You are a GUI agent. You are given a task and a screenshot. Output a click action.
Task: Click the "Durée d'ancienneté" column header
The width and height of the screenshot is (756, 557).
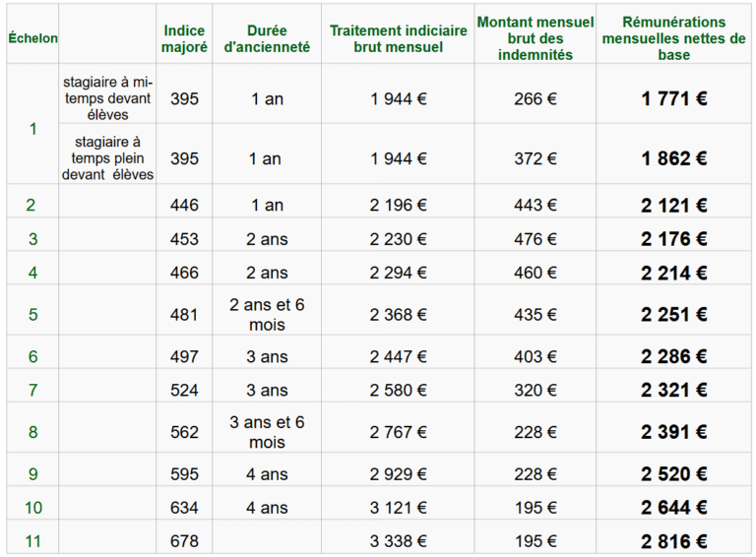click(x=266, y=38)
